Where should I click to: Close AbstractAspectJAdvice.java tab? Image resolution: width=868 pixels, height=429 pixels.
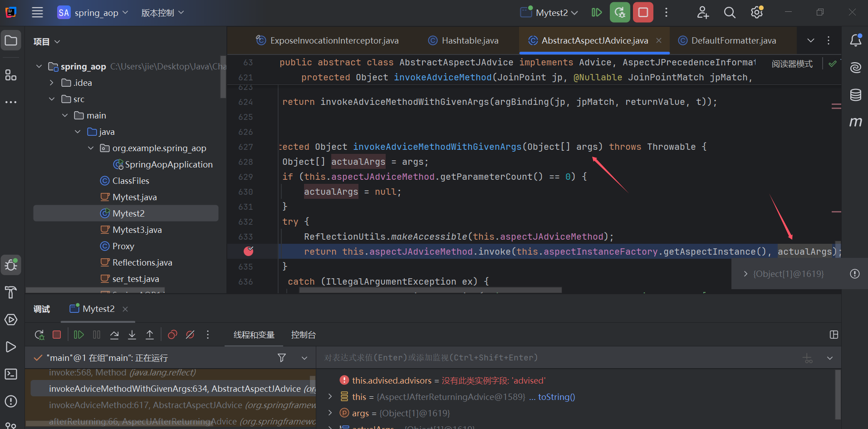(x=659, y=40)
